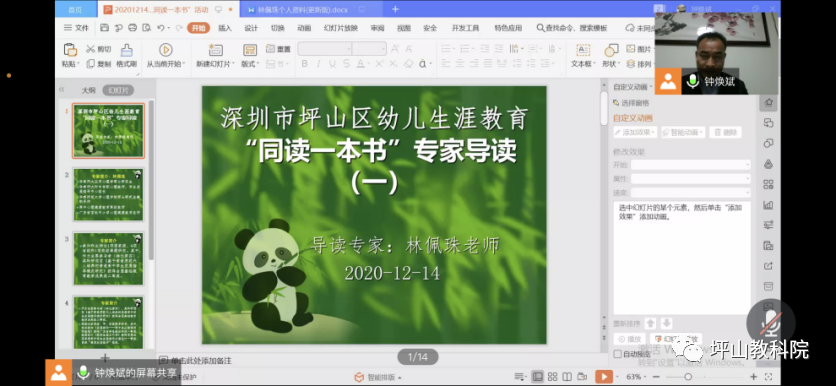Viewport: 836px width, 386px height.
Task: Open the File (文件) menu
Action: [x=77, y=28]
